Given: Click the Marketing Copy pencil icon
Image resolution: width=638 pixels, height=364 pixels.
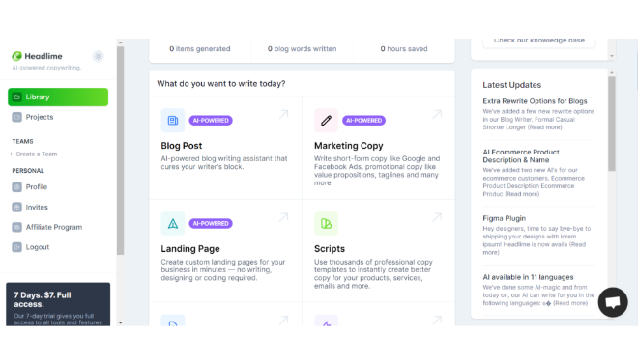Looking at the screenshot, I should tap(326, 121).
